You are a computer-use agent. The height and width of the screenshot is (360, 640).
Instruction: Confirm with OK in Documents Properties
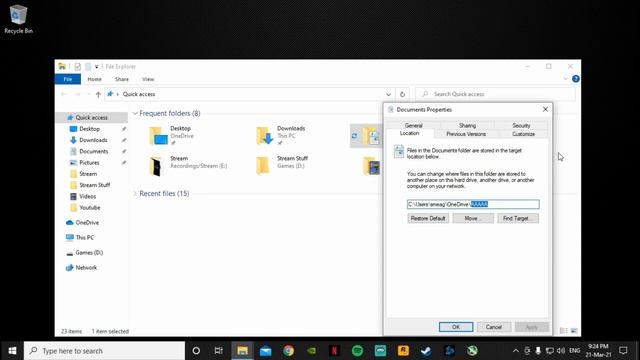tap(456, 327)
